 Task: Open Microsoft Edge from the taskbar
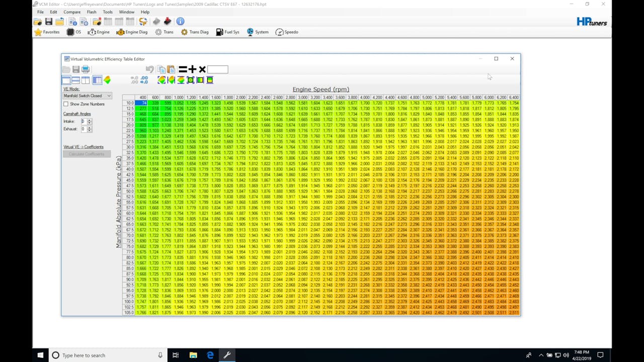pos(210,355)
